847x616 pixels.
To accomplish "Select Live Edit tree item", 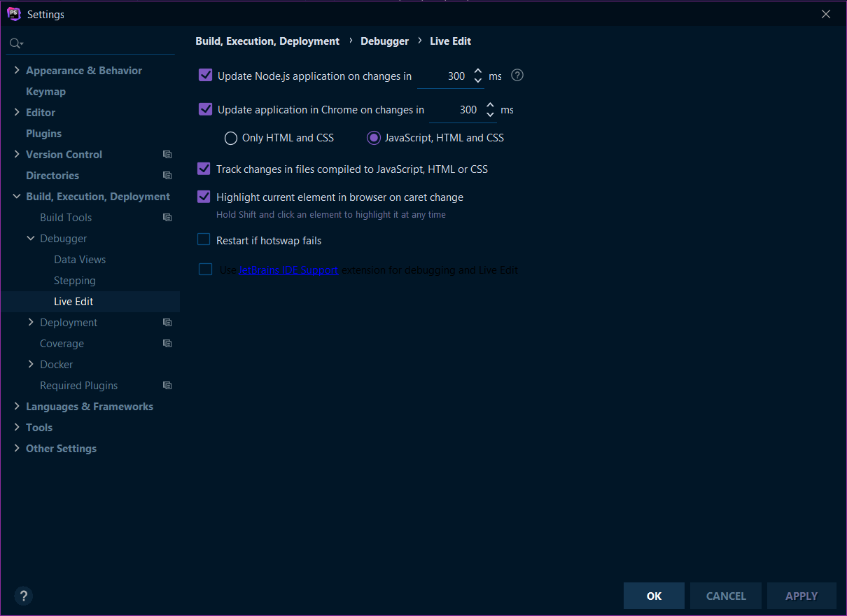I will pos(73,302).
